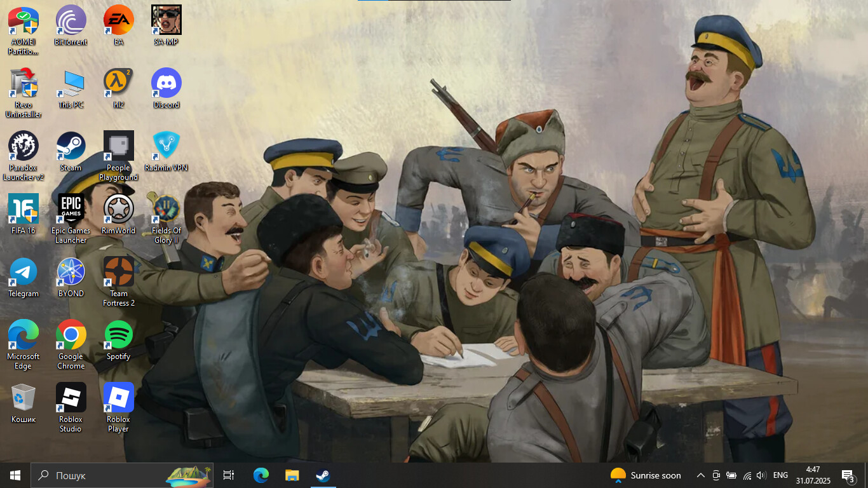
Task: Open the Sunrise soon weather widget
Action: pos(645,475)
